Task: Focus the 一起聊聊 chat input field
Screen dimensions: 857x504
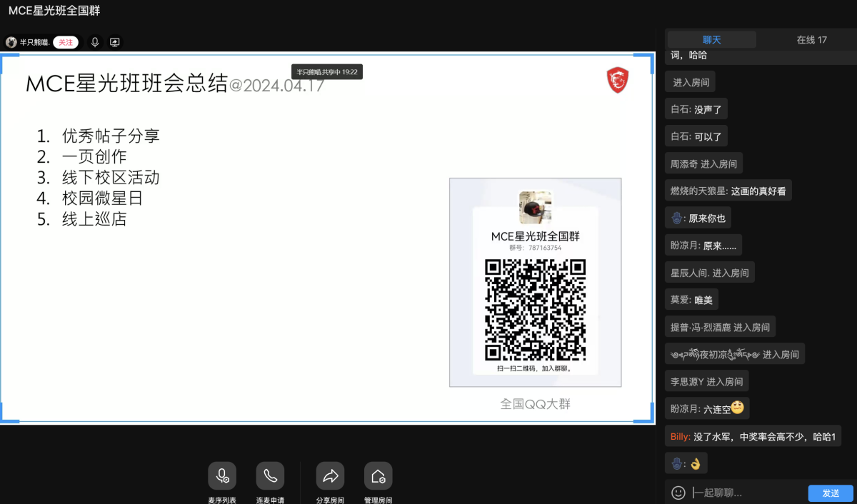Action: coord(746,493)
